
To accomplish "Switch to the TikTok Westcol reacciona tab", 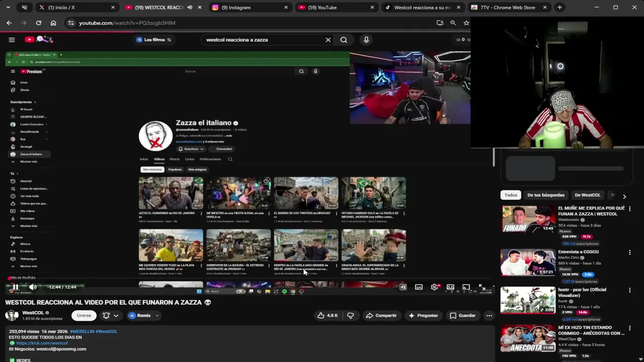I will click(423, 8).
